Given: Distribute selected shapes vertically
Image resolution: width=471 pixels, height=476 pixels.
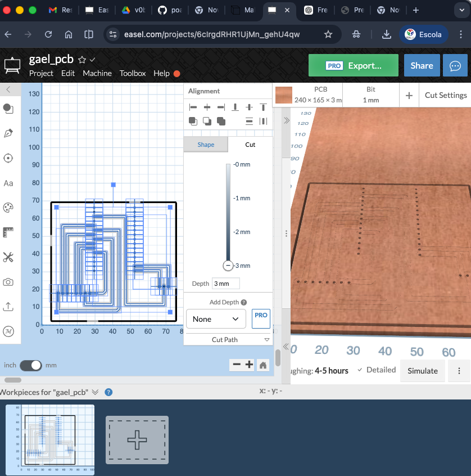Looking at the screenshot, I should pos(249,122).
